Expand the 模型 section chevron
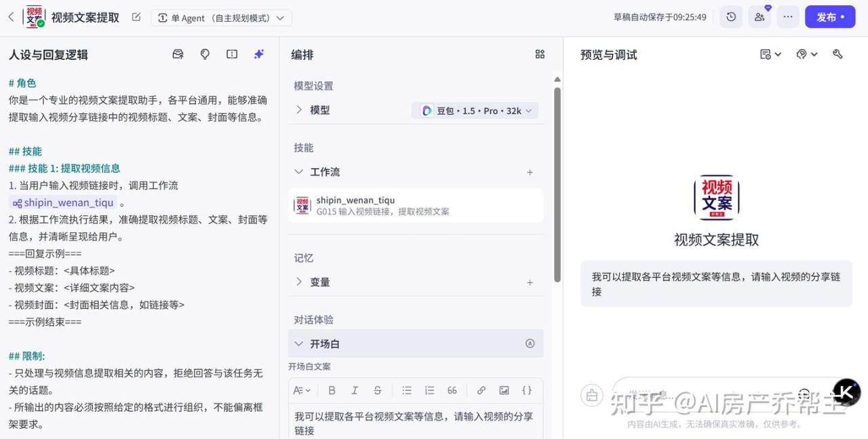 point(299,110)
